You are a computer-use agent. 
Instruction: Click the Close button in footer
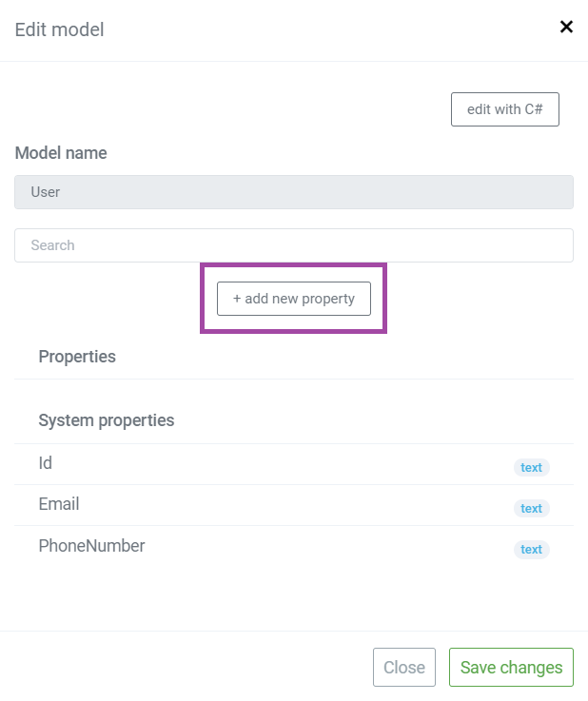[x=404, y=668]
